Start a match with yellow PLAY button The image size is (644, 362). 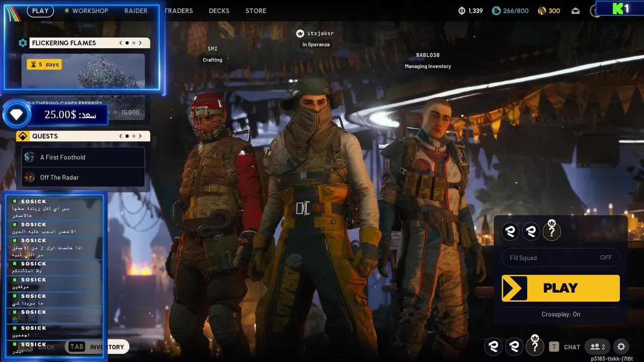pos(560,288)
